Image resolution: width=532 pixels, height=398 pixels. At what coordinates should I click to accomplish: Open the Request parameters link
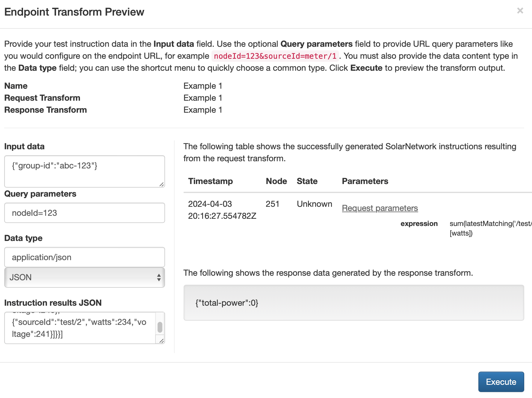(x=380, y=208)
